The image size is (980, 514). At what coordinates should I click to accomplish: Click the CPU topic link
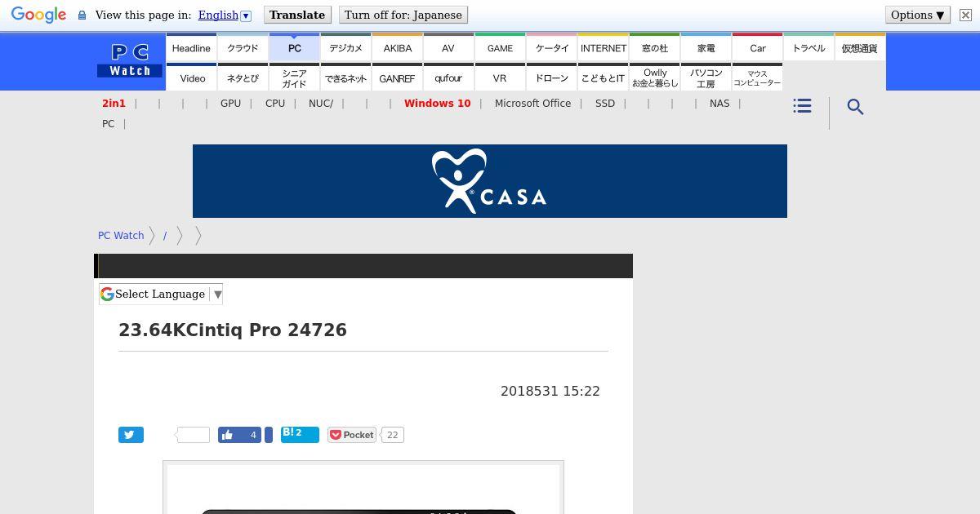click(x=275, y=104)
